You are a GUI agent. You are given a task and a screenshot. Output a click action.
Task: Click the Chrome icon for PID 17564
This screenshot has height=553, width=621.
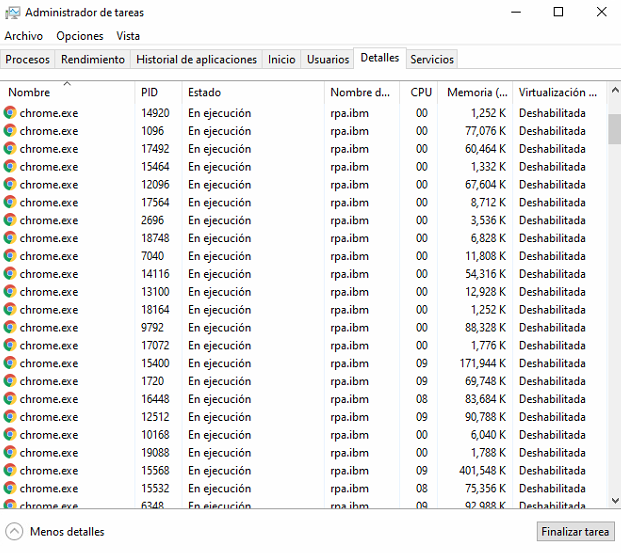coord(10,202)
